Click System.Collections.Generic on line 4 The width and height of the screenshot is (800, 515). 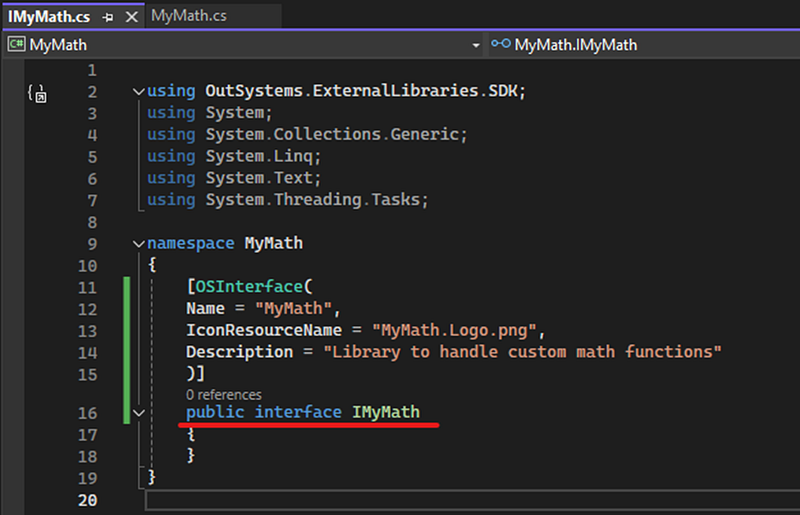coord(332,134)
